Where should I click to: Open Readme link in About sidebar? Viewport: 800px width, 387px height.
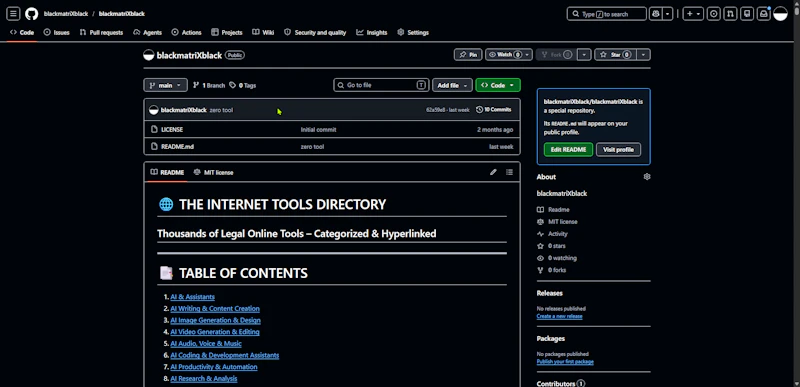(x=554, y=210)
